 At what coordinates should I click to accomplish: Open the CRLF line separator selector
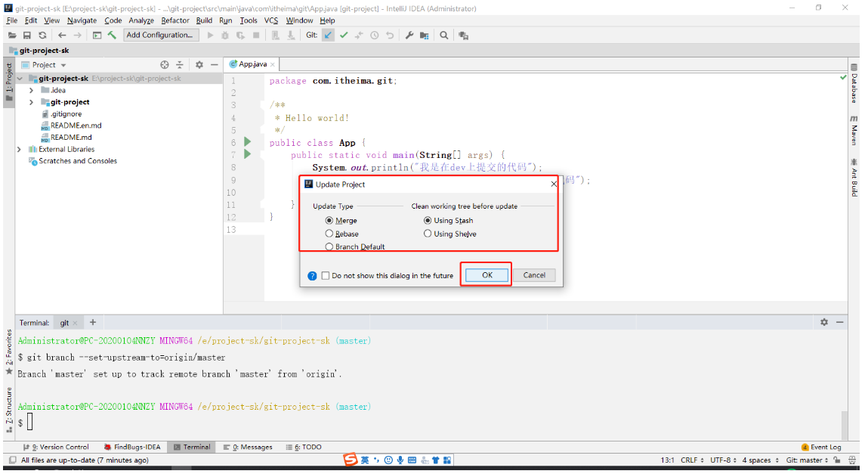(x=693, y=460)
